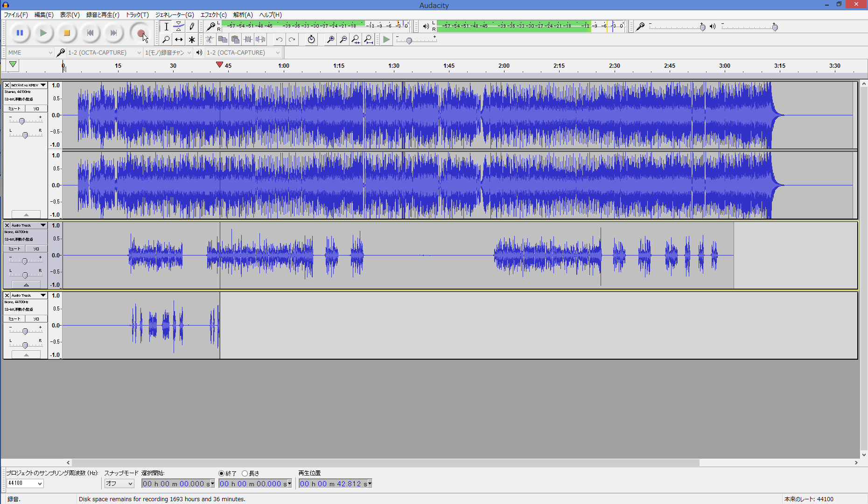Click the Undo arrow icon
The image size is (868, 504).
(279, 39)
